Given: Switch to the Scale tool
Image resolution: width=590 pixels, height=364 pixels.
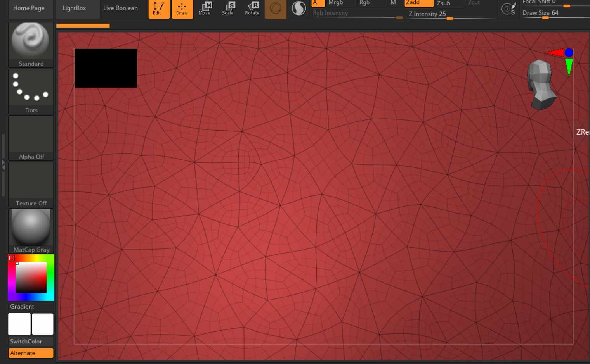Looking at the screenshot, I should 228,9.
